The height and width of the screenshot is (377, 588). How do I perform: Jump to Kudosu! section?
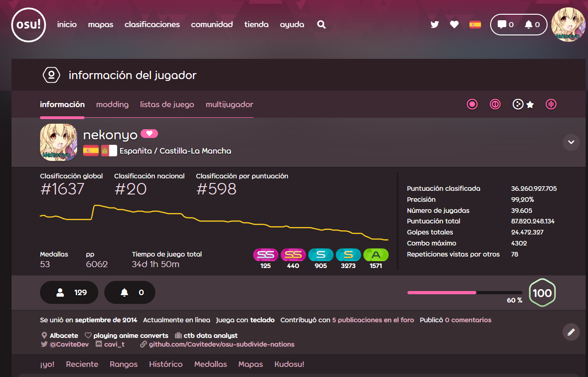point(289,364)
